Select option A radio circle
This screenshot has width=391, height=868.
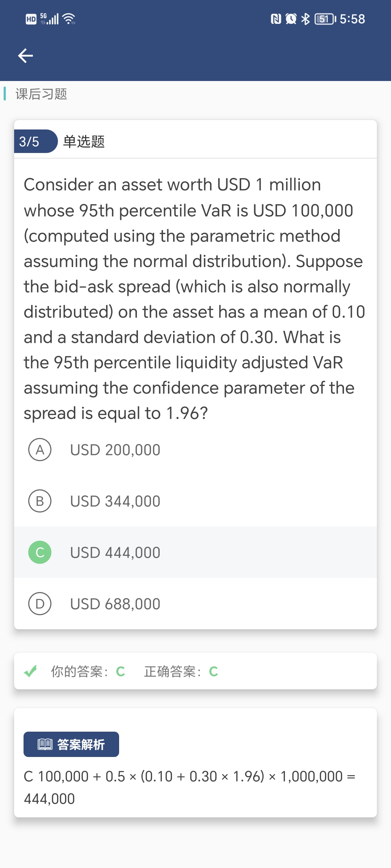[40, 450]
